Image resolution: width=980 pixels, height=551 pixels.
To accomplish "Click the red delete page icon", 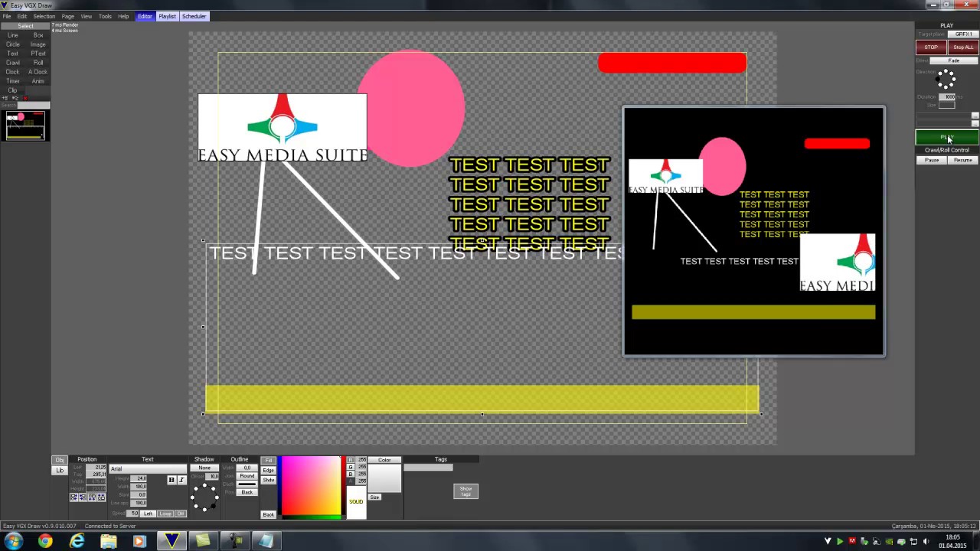I will click(25, 98).
